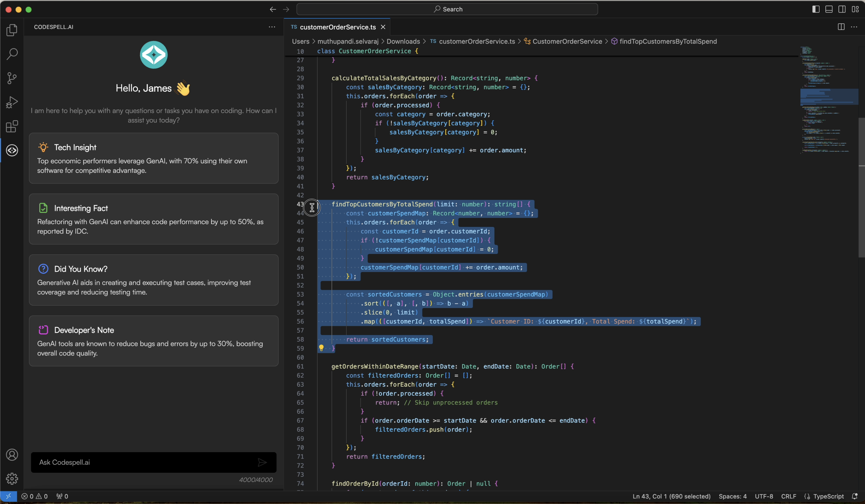Click the send arrow in Codespell chat
Image resolution: width=865 pixels, height=504 pixels.
pyautogui.click(x=262, y=462)
